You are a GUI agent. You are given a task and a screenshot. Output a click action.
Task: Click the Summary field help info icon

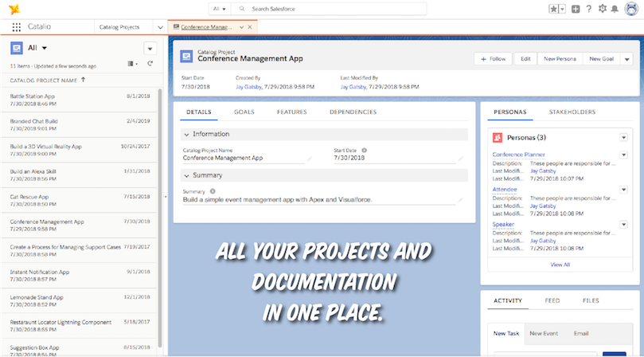click(x=213, y=191)
